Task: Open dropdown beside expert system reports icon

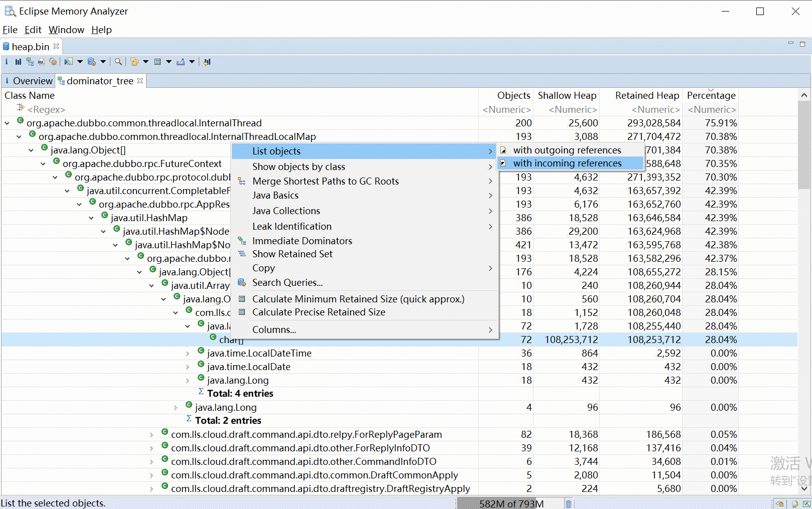Action: (x=80, y=62)
